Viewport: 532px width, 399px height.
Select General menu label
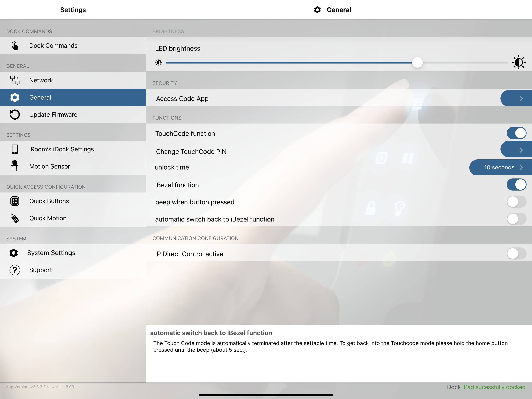click(x=40, y=97)
